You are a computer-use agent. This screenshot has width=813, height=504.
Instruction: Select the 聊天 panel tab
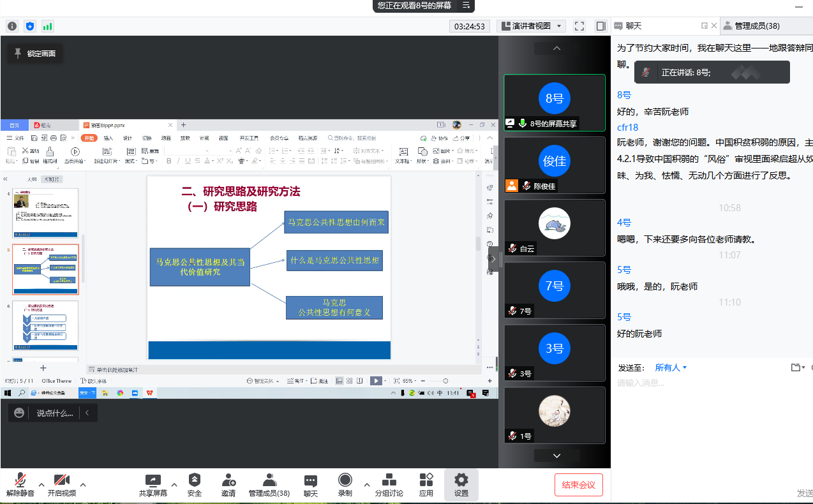(633, 26)
